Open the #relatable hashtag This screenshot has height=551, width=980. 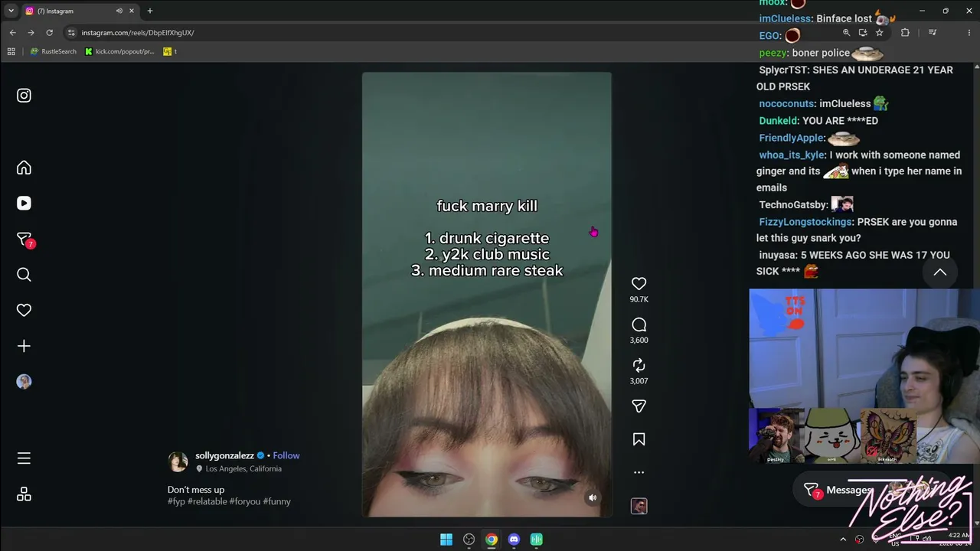207,501
